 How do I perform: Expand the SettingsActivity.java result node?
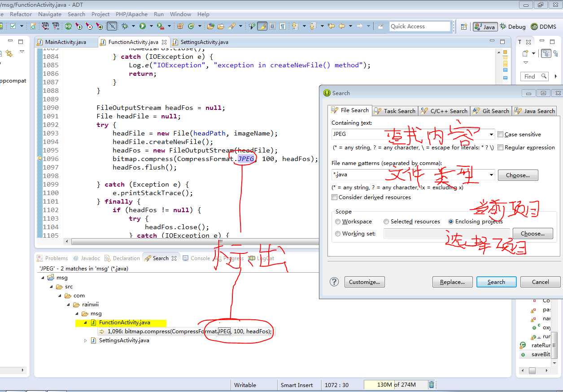point(86,340)
